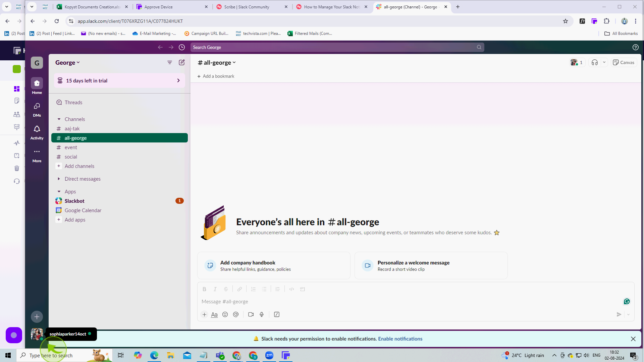Open George workspace dropdown menu
Viewport: 644px width, 362px height.
coord(67,62)
